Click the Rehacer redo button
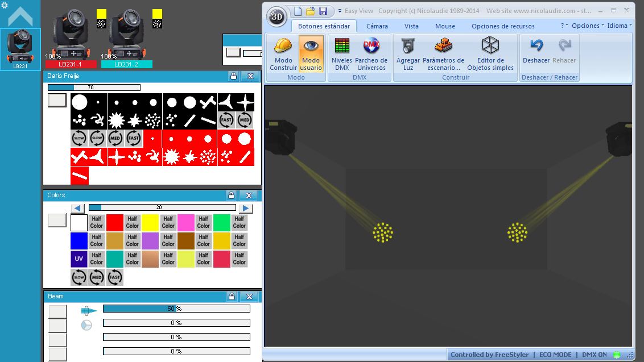644x362 pixels. tap(564, 51)
